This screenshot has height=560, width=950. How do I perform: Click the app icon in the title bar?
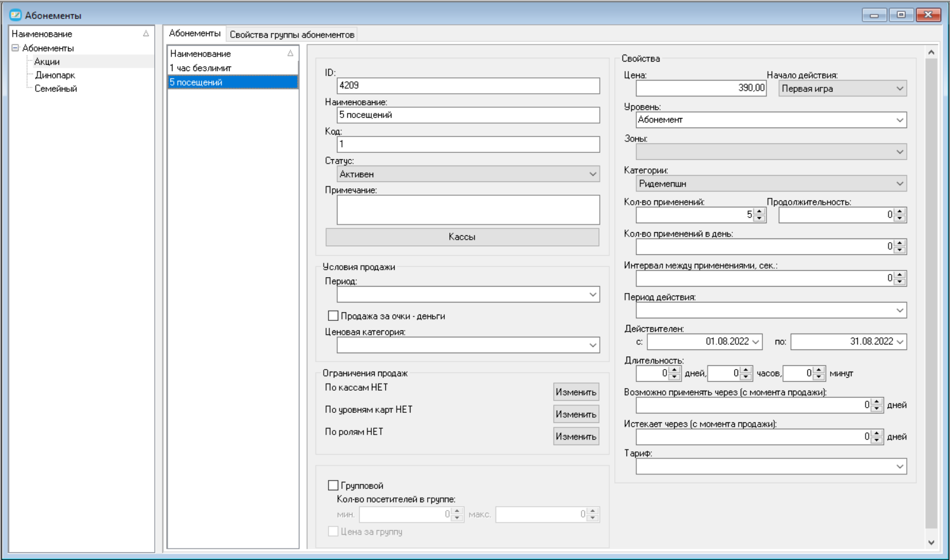pyautogui.click(x=15, y=15)
